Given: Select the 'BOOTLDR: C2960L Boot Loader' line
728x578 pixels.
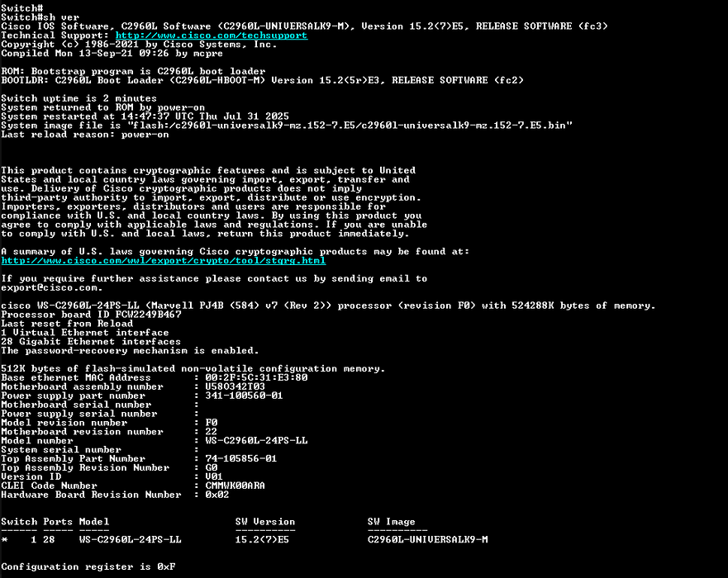Looking at the screenshot, I should 262,80.
